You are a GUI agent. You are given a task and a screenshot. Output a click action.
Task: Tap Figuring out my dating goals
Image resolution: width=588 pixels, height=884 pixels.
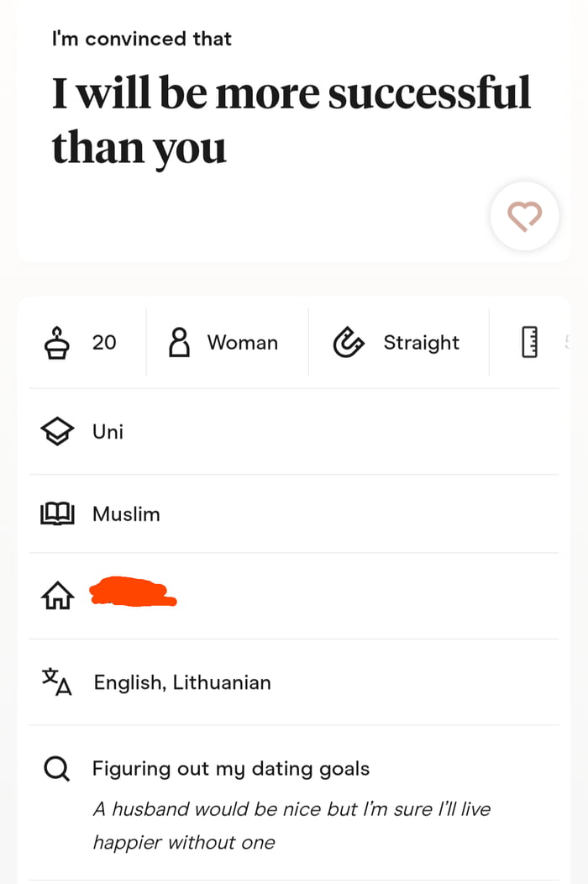(x=230, y=768)
